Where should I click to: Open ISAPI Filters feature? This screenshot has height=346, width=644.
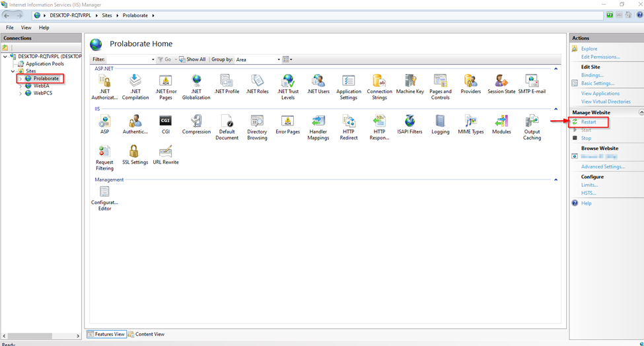410,124
